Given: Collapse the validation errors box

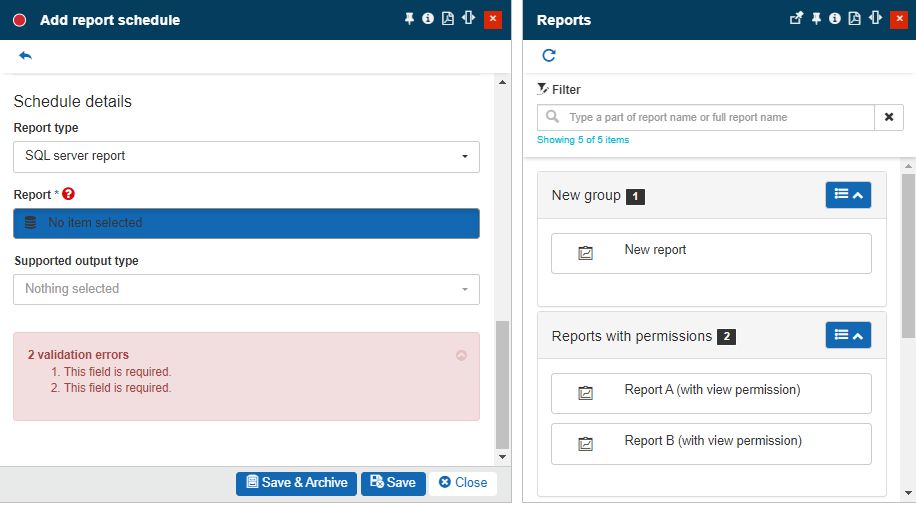Looking at the screenshot, I should coord(461,355).
